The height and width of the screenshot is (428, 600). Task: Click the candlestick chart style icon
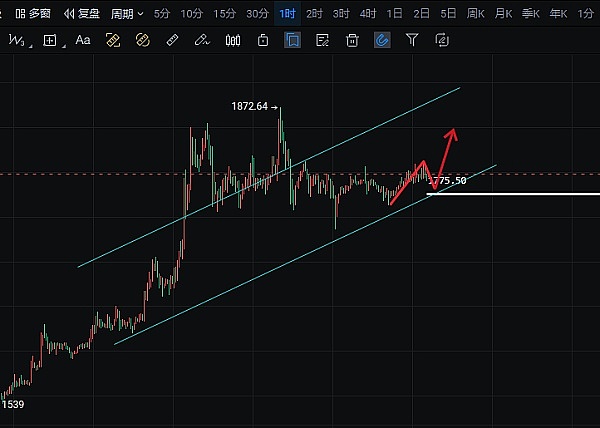tap(233, 40)
